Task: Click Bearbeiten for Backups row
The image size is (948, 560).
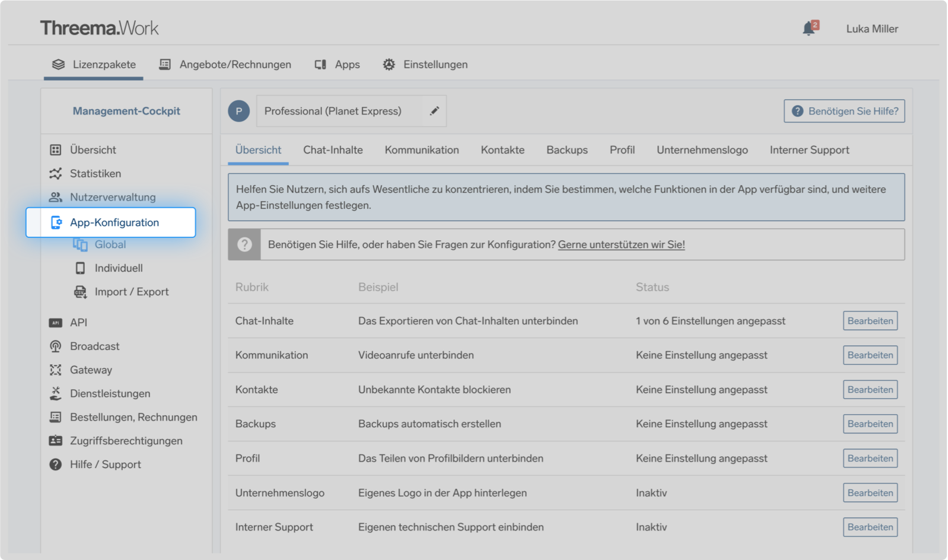Action: 870,424
